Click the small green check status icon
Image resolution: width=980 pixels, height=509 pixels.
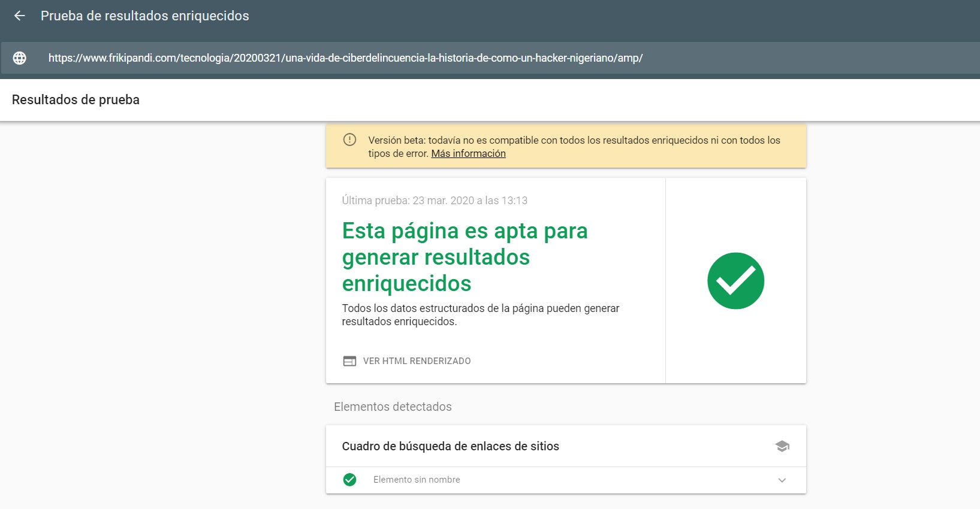point(349,480)
